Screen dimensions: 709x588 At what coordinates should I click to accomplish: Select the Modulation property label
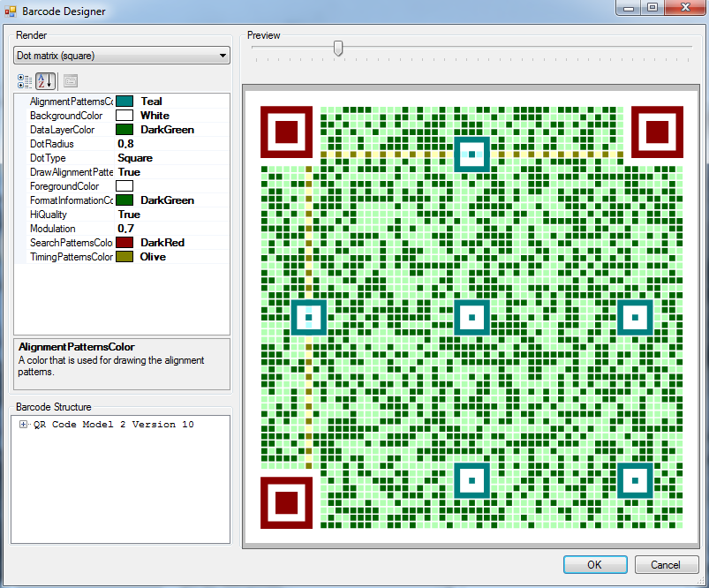pyautogui.click(x=53, y=229)
